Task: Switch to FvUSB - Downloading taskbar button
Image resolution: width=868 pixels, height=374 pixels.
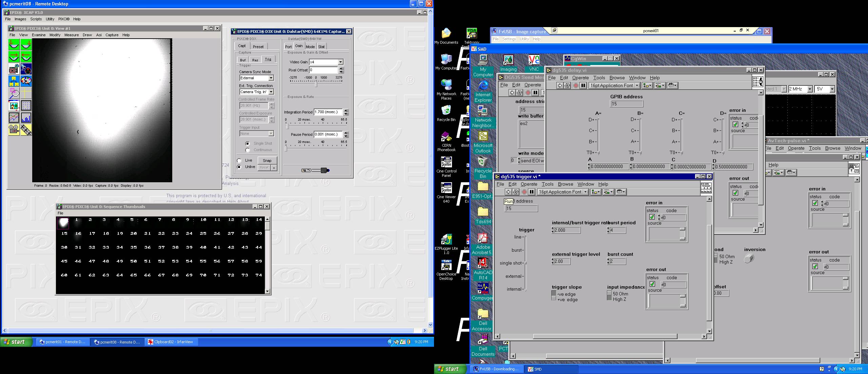Action: click(x=496, y=369)
